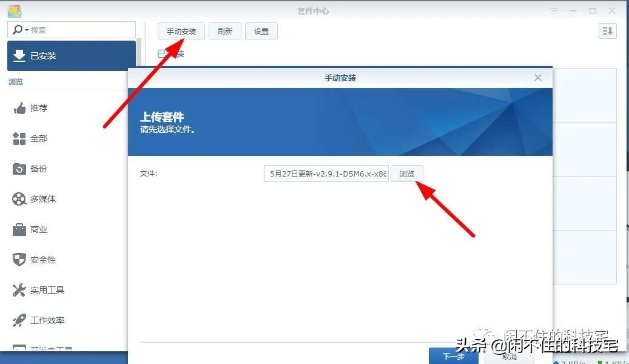Click the 浏览 browse button
This screenshot has height=364, width=629.
[406, 174]
